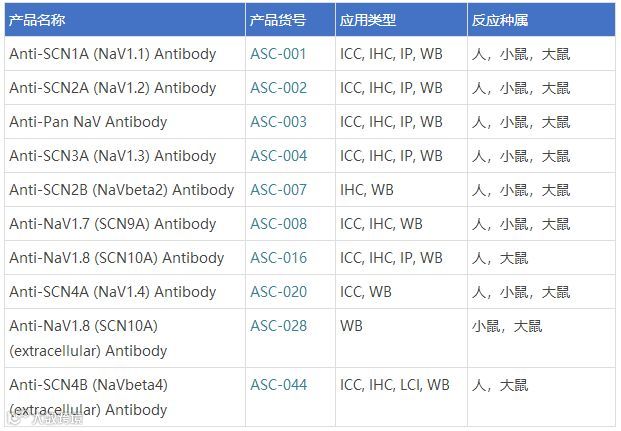Open the ASC-004 product link
The image size is (621, 431).
(278, 156)
